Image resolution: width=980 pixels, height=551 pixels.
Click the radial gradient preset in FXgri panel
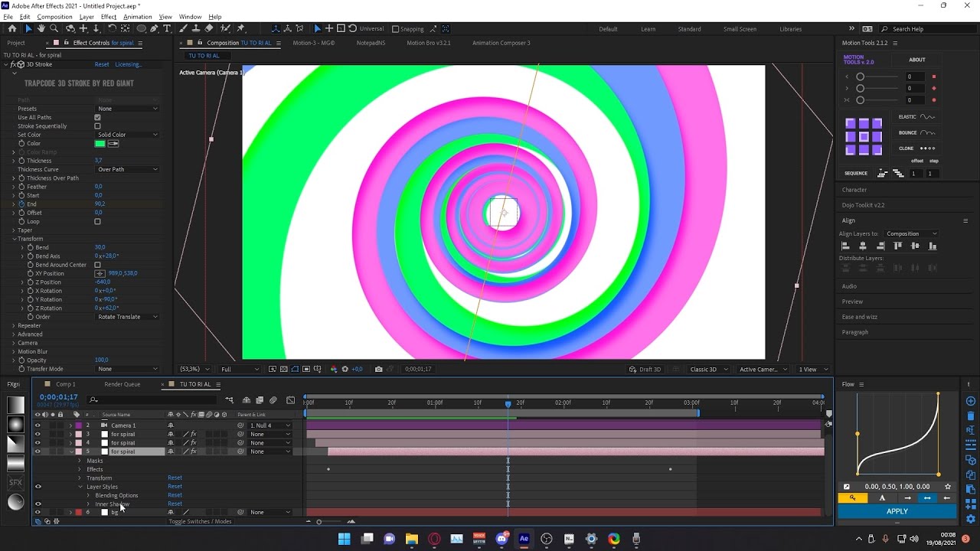tap(15, 424)
